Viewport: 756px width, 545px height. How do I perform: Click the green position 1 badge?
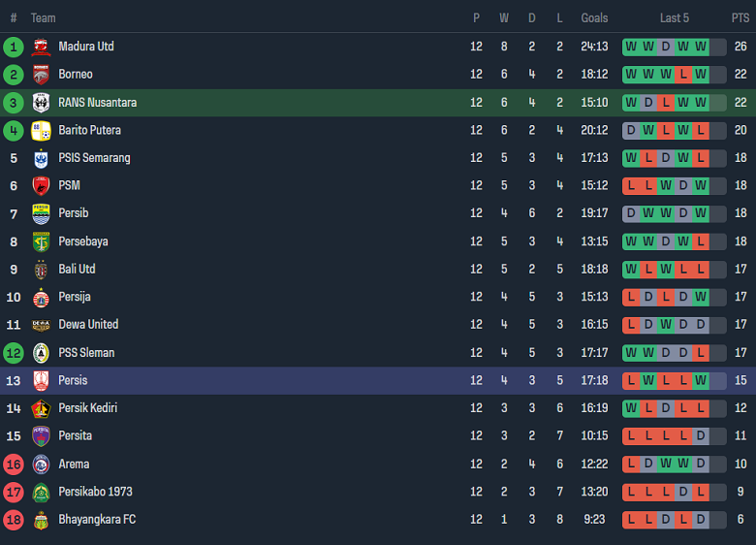[x=14, y=47]
